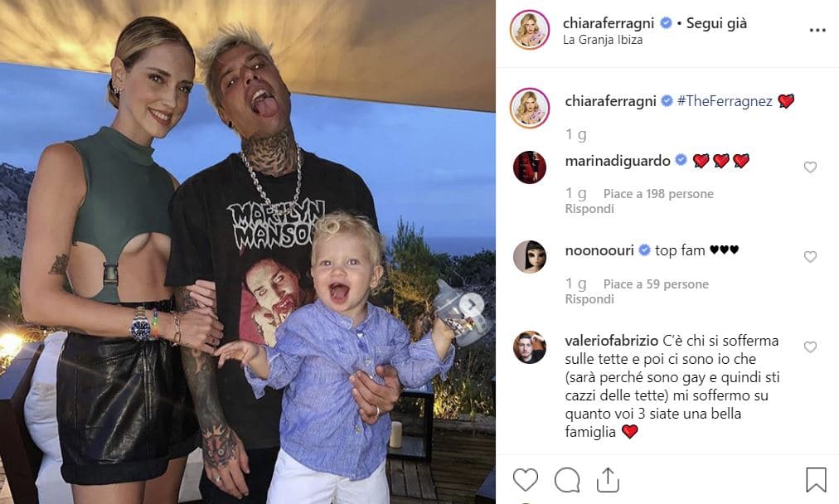This screenshot has width=839, height=504.
Task: Click the Segui già following button
Action: [x=716, y=23]
